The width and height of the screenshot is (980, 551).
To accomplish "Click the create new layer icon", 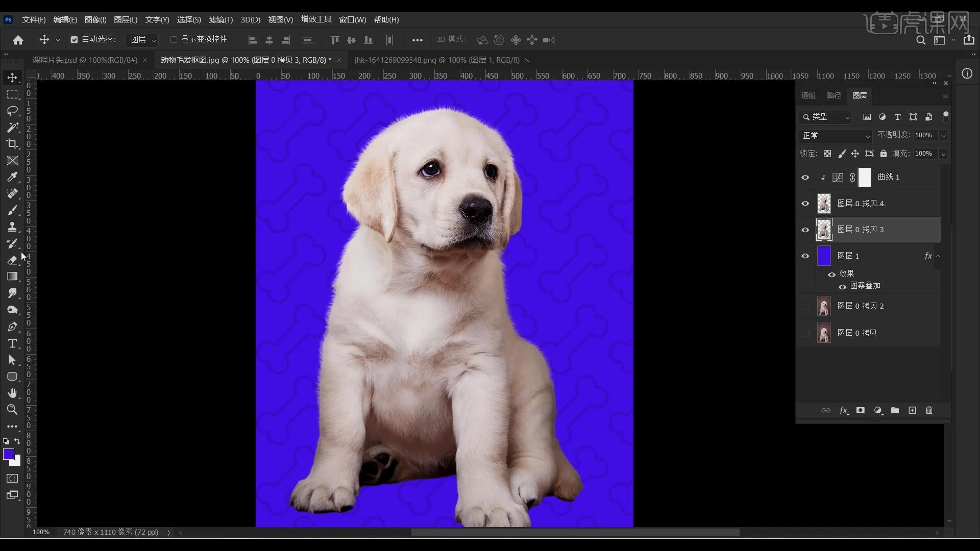I will tap(912, 411).
